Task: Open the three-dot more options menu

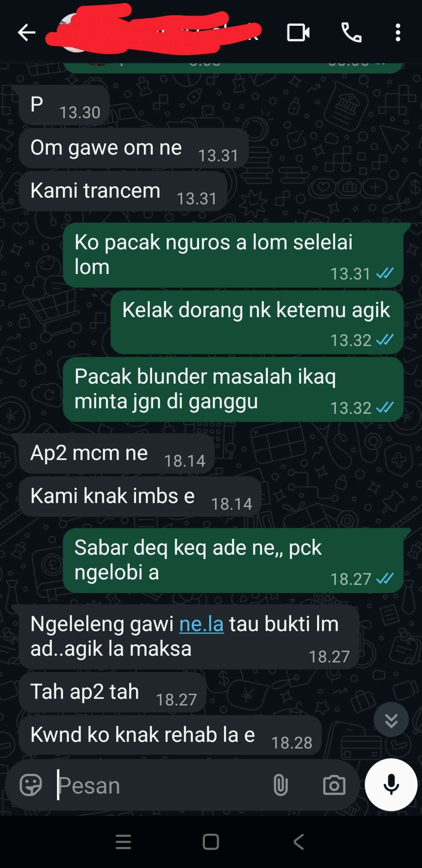Action: pos(398,32)
